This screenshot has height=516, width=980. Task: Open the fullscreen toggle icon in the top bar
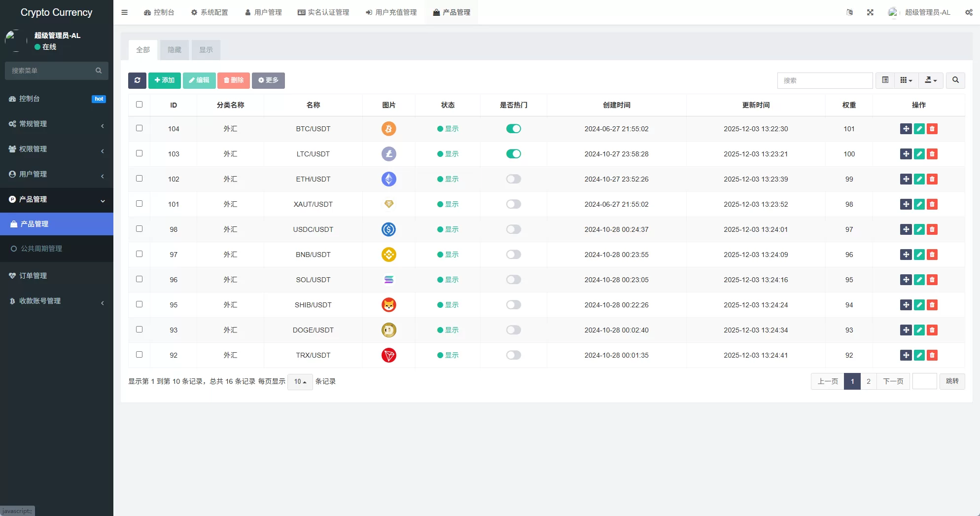pos(870,12)
